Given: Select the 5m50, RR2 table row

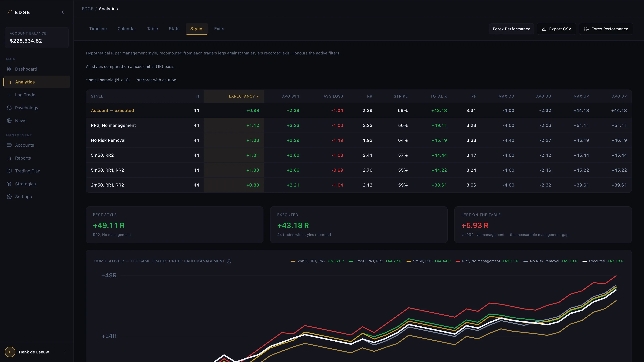Looking at the screenshot, I should [x=359, y=155].
